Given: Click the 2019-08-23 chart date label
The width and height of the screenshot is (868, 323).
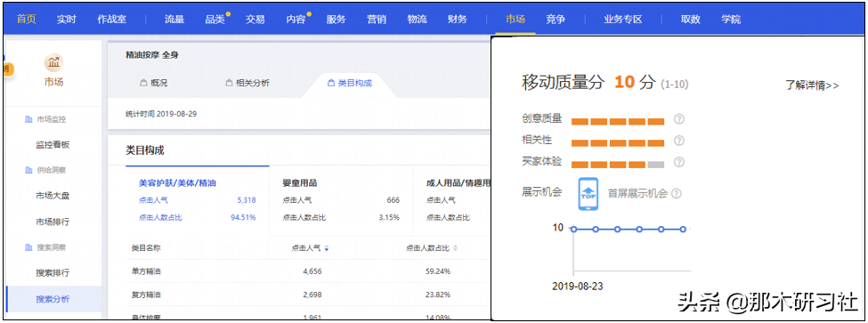Looking at the screenshot, I should [578, 286].
